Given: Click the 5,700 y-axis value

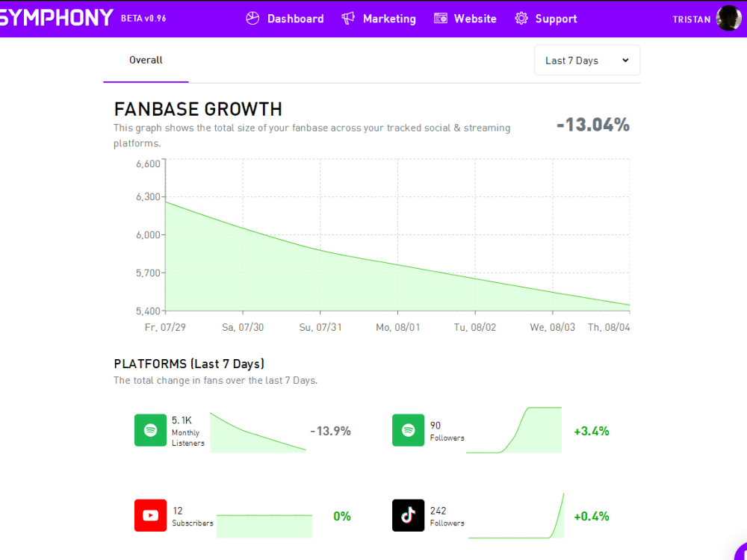Looking at the screenshot, I should pyautogui.click(x=148, y=273).
